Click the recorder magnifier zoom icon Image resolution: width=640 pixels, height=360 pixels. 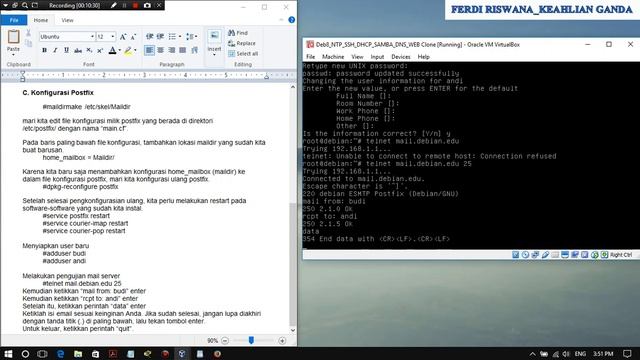coord(25,5)
